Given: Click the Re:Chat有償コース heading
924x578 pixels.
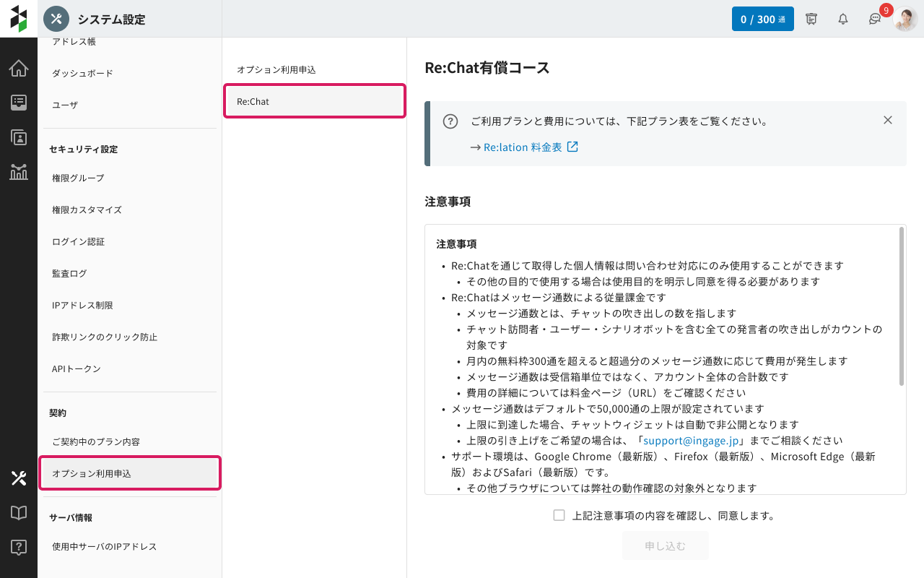Looking at the screenshot, I should (x=487, y=68).
